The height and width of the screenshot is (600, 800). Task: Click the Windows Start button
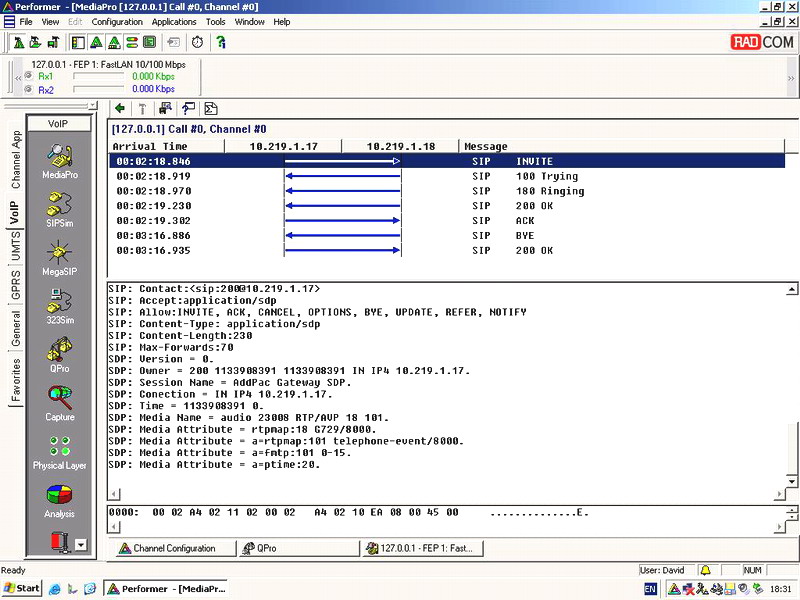click(x=21, y=588)
